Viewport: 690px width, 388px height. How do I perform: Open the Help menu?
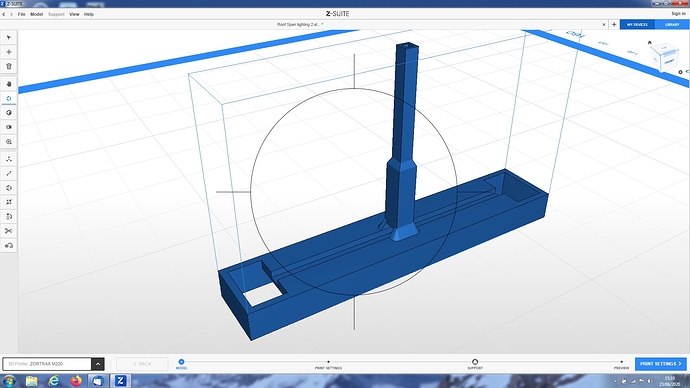[x=89, y=14]
